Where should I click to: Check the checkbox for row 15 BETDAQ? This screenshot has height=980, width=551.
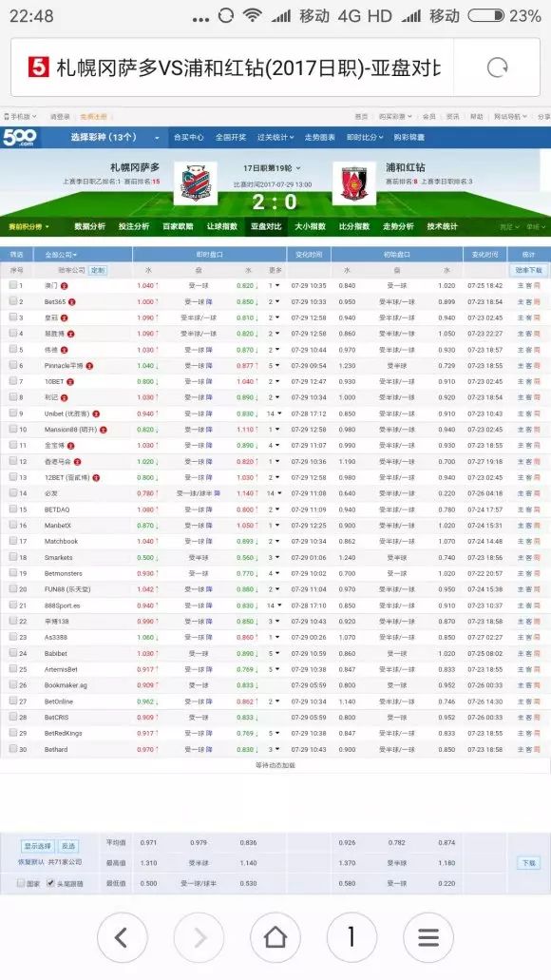click(x=12, y=509)
